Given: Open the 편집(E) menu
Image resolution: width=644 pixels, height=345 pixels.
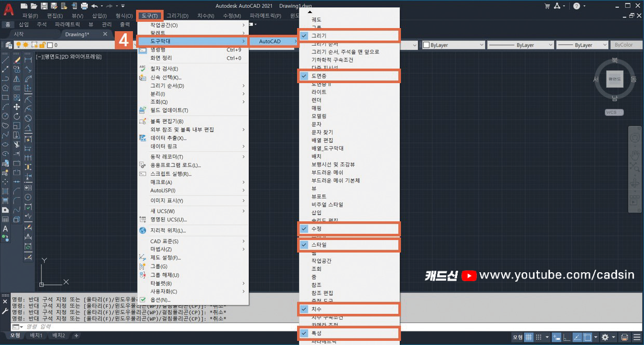Looking at the screenshot, I should coord(55,16).
